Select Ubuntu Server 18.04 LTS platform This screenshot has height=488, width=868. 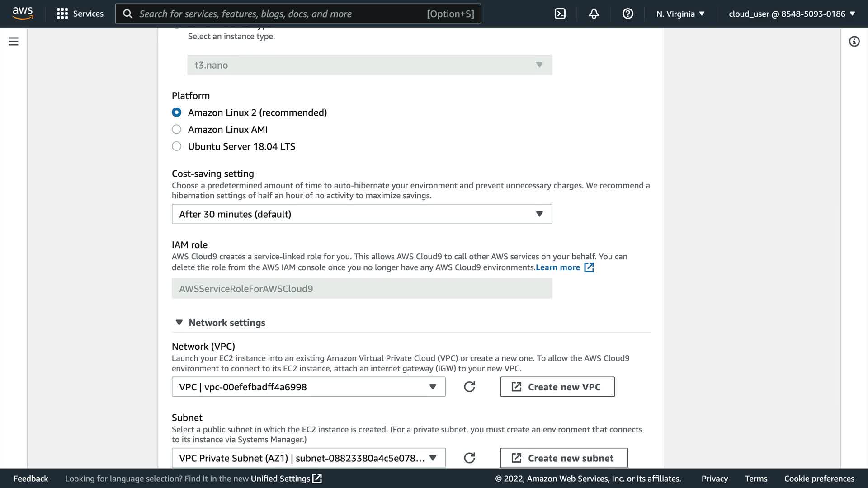(177, 146)
